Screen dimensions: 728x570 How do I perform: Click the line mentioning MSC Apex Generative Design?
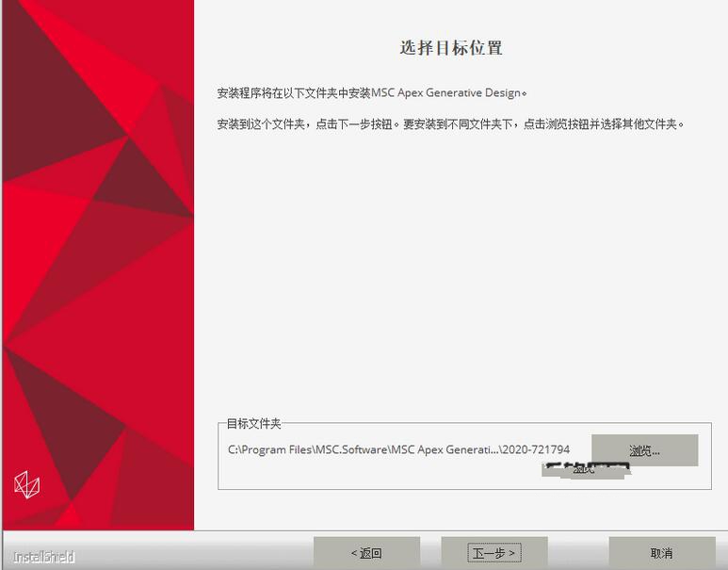372,93
